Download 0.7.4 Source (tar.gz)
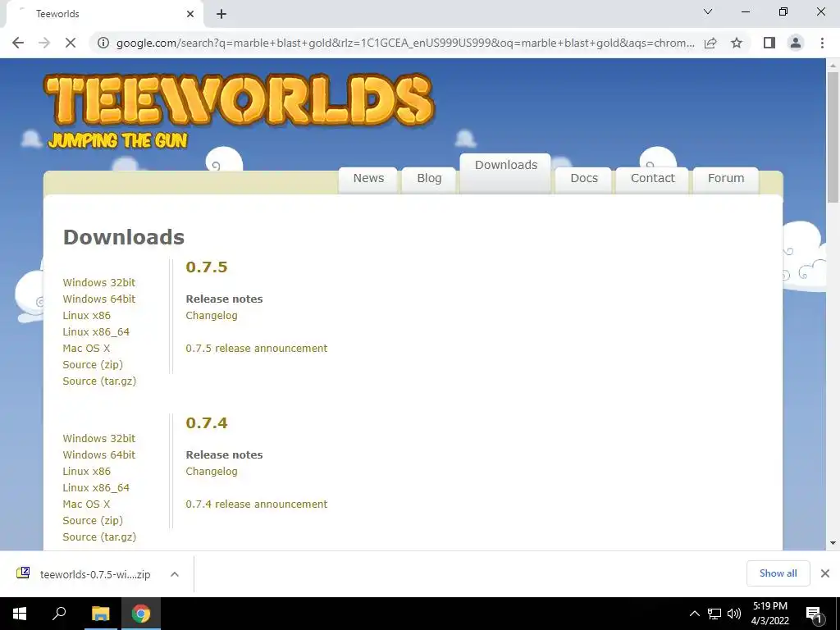Image resolution: width=840 pixels, height=630 pixels. 99,536
